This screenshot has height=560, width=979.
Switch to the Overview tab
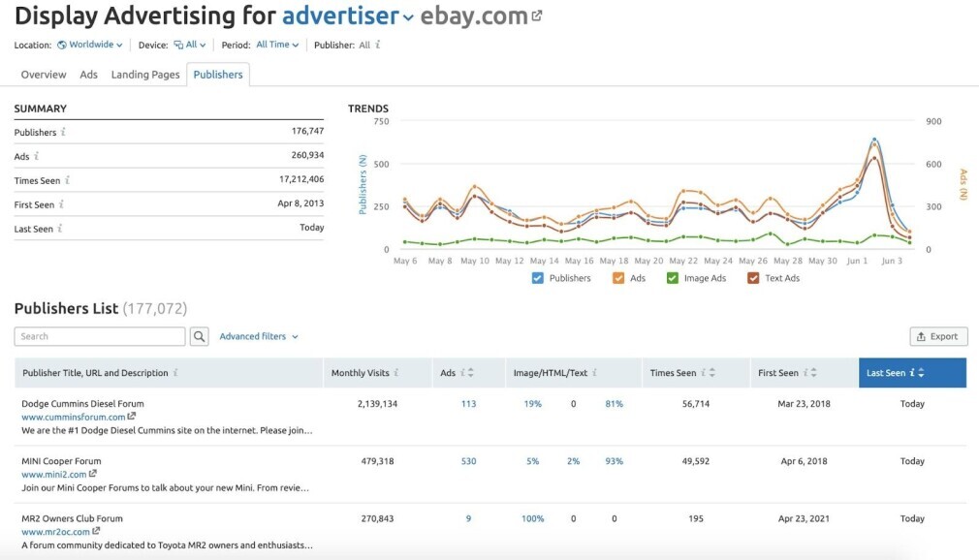[43, 75]
